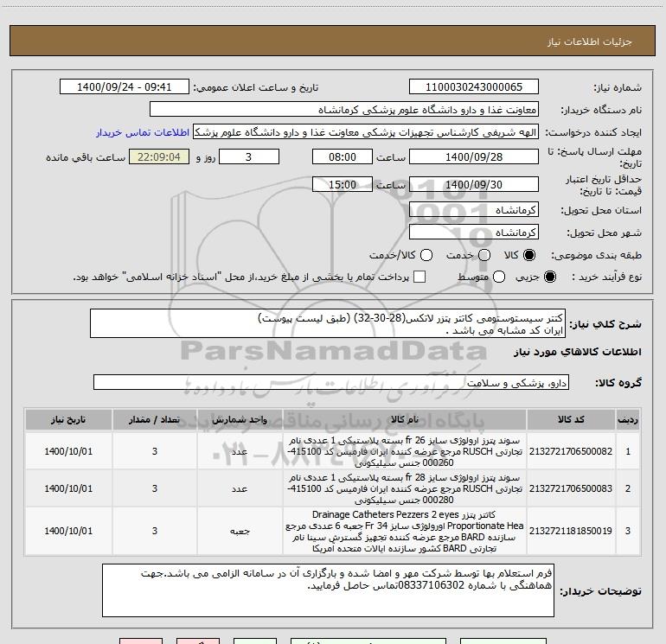Click row 3 Drainage Catheters Pezzers name

tap(405, 531)
